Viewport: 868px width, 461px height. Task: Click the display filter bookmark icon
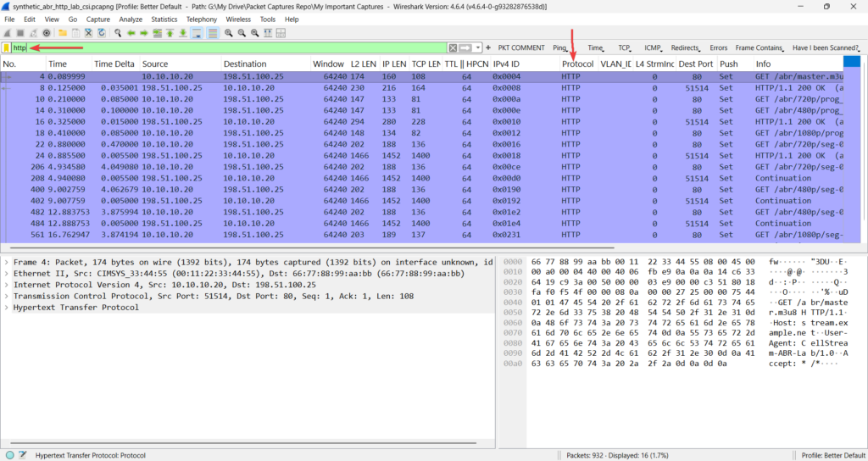(x=6, y=48)
